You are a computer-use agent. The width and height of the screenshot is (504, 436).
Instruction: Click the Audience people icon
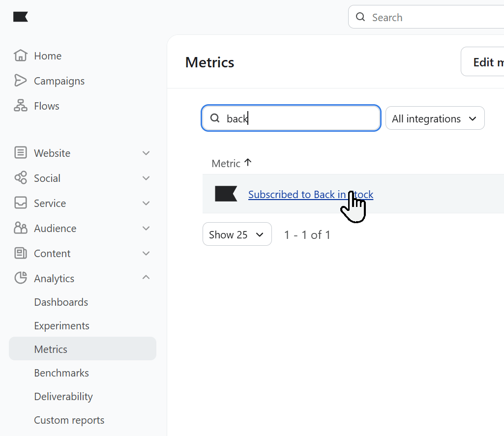tap(21, 228)
